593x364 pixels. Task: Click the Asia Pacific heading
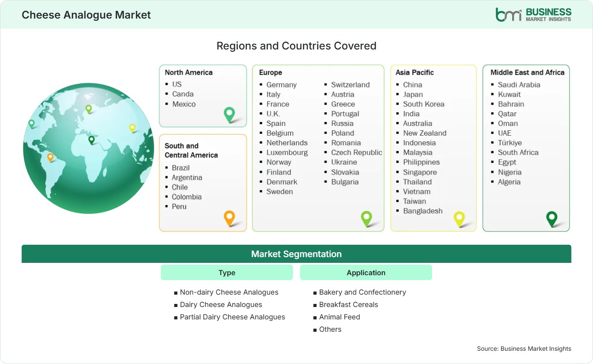(415, 72)
